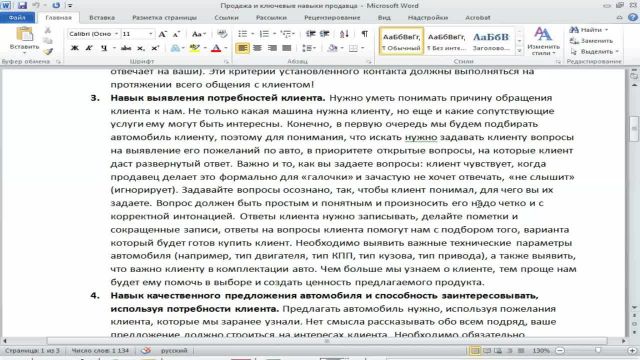Open the bullet list dropdown
Viewport: 640px width, 360px height.
coord(253,34)
